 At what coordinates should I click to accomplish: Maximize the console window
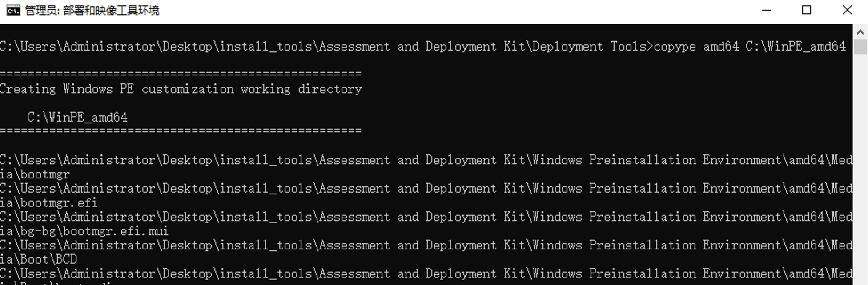806,10
